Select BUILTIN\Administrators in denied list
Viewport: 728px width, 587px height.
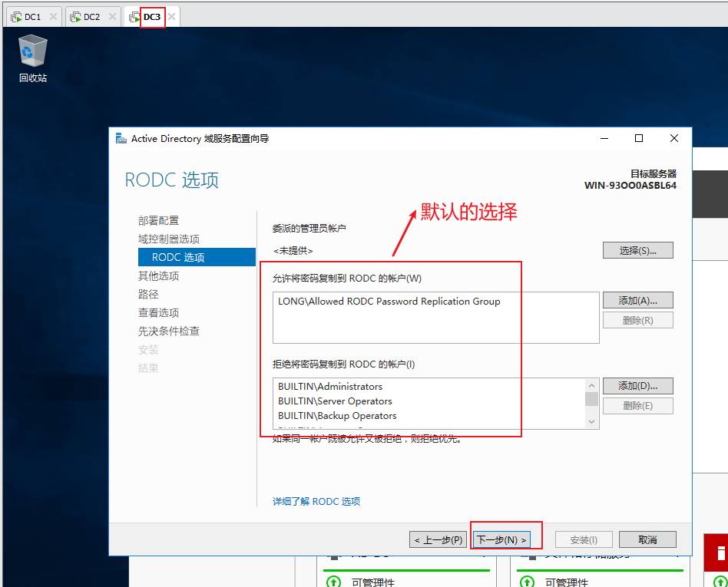tap(330, 387)
